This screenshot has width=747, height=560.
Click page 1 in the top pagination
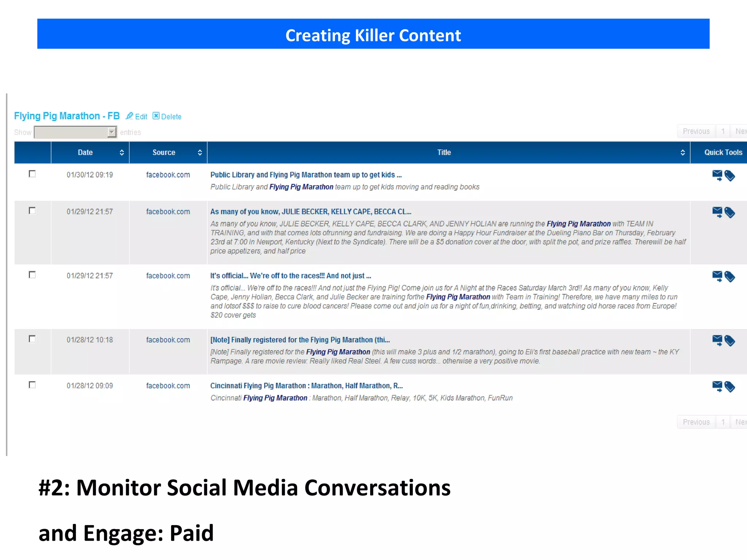(723, 131)
